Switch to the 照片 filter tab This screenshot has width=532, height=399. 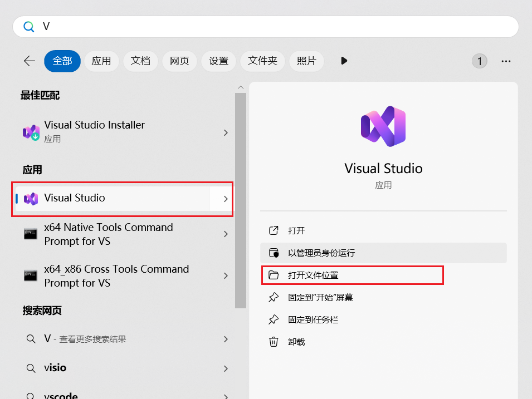click(x=307, y=61)
